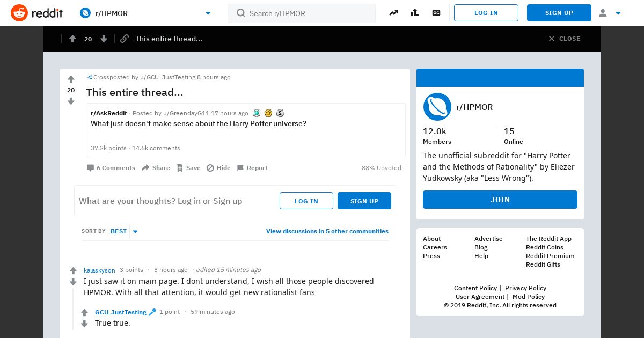Close the post overlay with CLOSE
The image size is (644, 338).
click(x=564, y=39)
